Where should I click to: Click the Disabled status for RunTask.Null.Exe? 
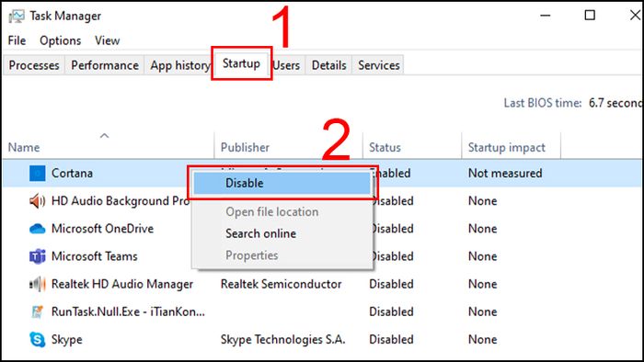391,312
